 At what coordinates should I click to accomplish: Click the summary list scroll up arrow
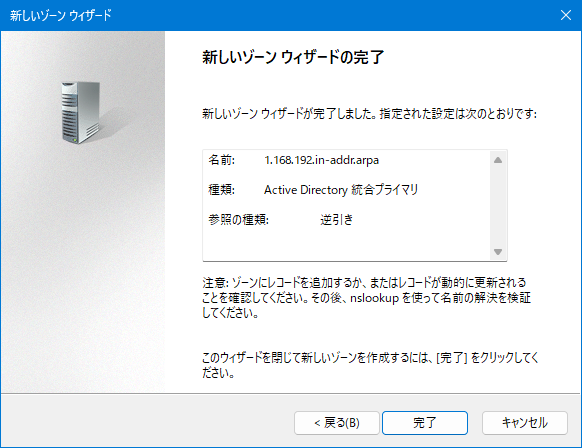[x=498, y=160]
